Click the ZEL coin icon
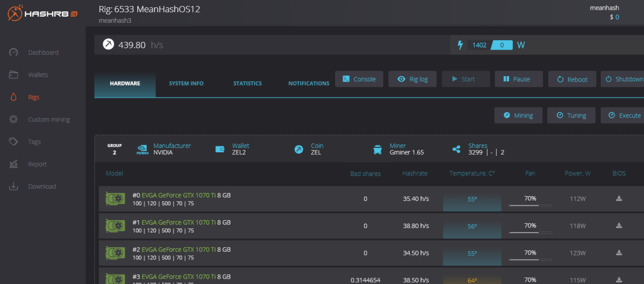 (299, 149)
